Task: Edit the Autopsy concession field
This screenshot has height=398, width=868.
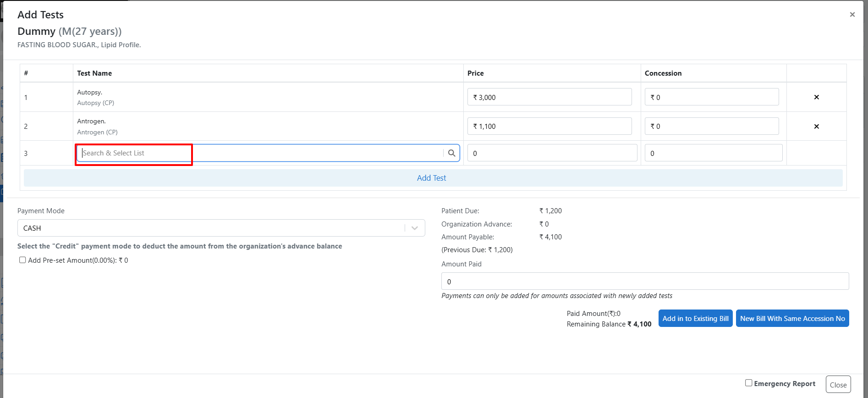Action: coord(711,97)
